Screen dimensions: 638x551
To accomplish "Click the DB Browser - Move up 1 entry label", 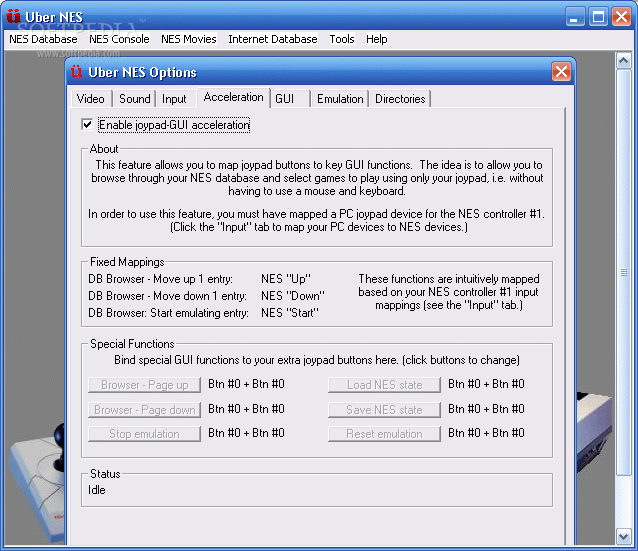I will coord(160,279).
